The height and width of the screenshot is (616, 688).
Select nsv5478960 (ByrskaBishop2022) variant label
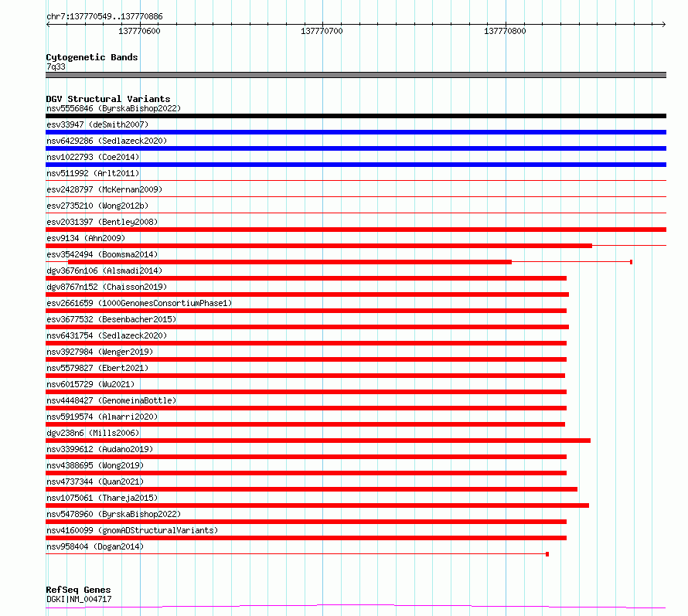pyautogui.click(x=114, y=514)
